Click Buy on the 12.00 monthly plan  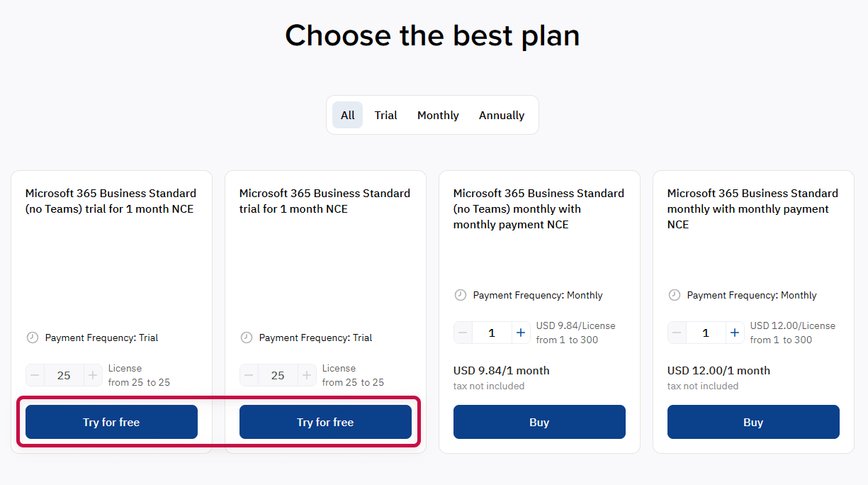pos(753,421)
